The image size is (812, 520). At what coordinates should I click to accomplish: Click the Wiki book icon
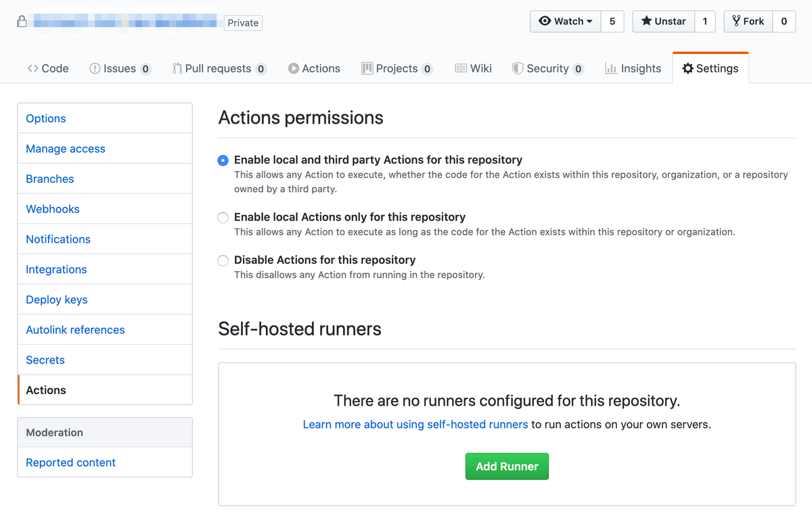[461, 68]
